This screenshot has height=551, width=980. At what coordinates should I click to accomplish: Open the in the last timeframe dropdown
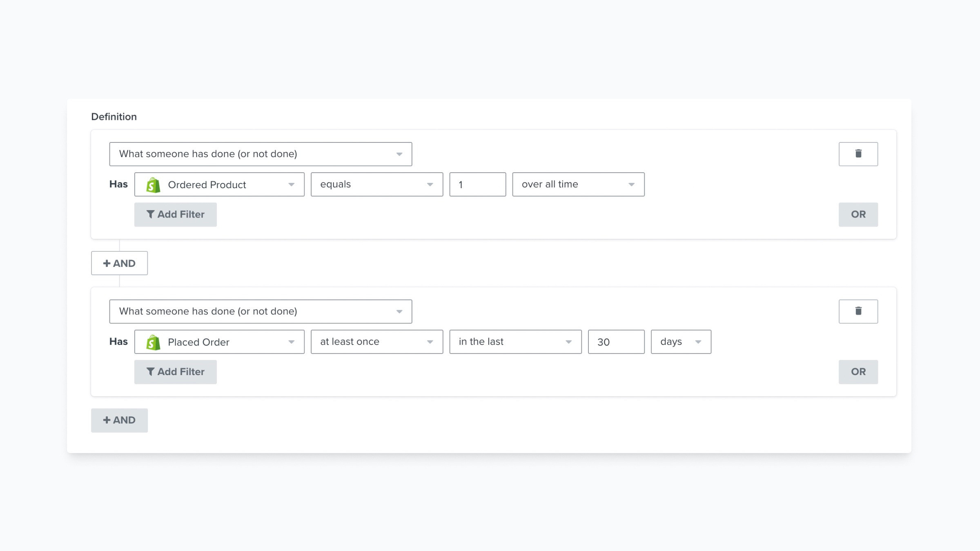pos(515,342)
